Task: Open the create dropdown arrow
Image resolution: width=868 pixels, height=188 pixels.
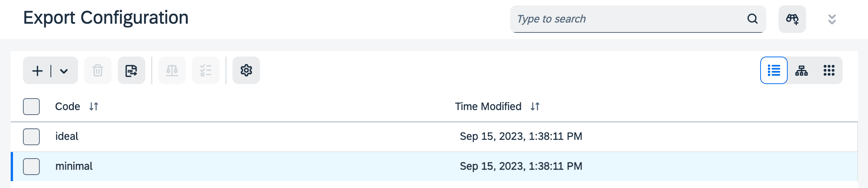Action: pyautogui.click(x=64, y=71)
